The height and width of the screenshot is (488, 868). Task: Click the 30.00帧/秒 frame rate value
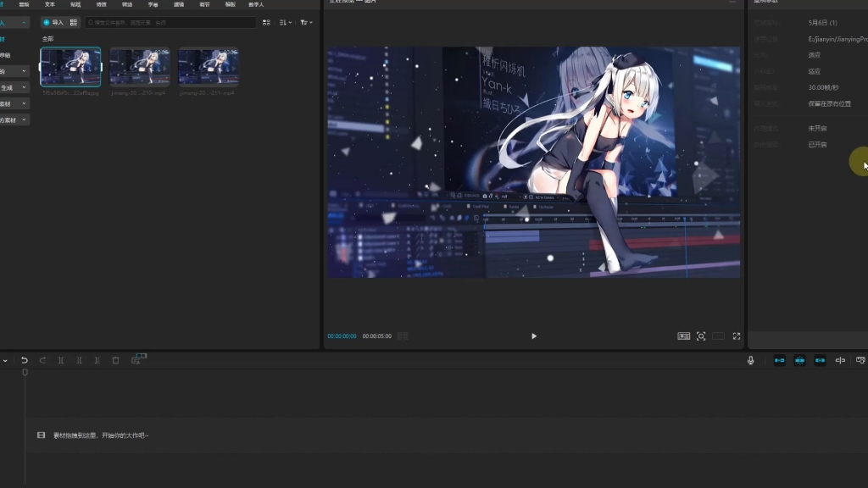click(x=823, y=87)
